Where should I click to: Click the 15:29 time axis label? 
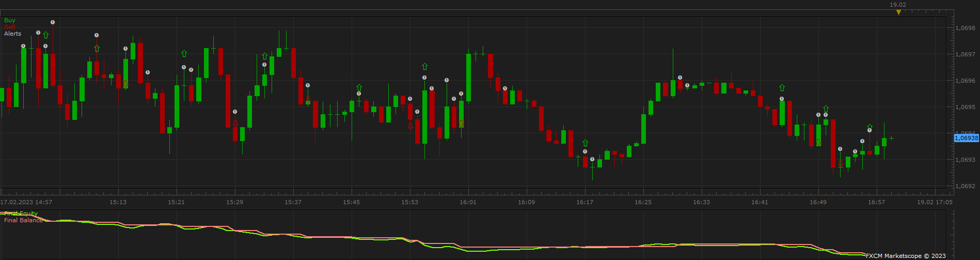pos(234,202)
